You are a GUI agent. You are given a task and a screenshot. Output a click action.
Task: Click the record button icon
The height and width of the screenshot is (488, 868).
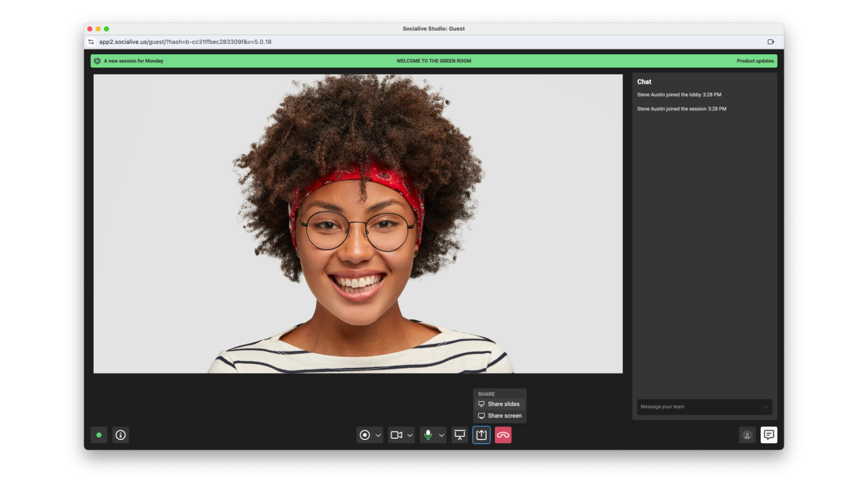(x=364, y=435)
